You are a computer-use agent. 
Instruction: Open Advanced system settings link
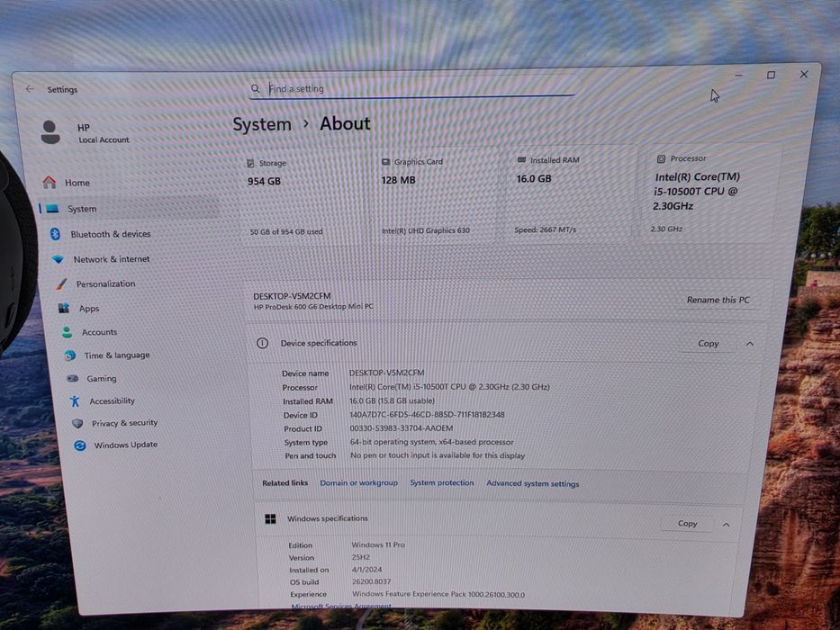click(x=532, y=483)
